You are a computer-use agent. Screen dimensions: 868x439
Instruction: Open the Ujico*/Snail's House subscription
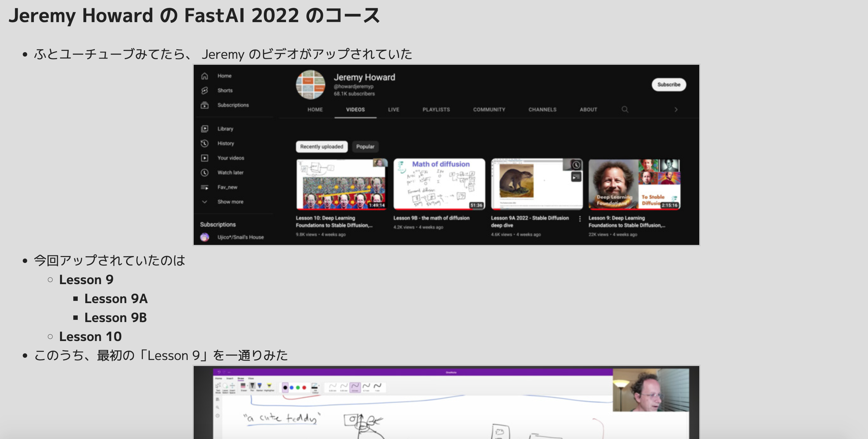[232, 237]
